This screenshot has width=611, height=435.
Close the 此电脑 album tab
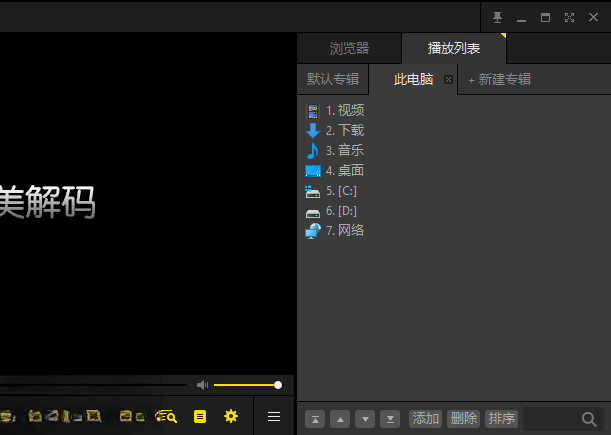click(x=448, y=80)
